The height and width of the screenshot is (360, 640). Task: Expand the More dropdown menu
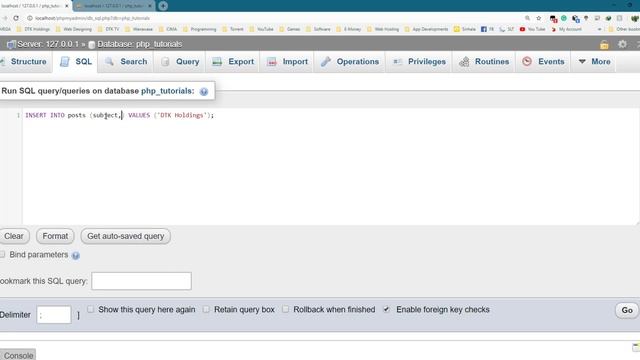click(595, 62)
